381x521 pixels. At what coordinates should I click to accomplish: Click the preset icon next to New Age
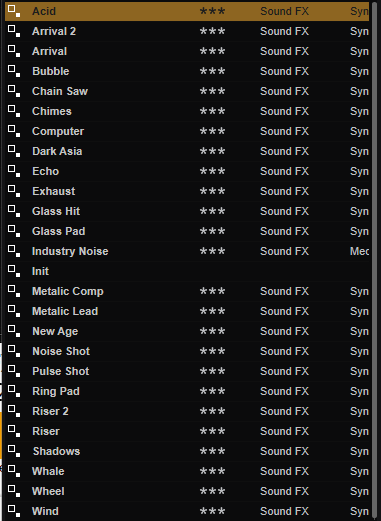click(x=14, y=331)
